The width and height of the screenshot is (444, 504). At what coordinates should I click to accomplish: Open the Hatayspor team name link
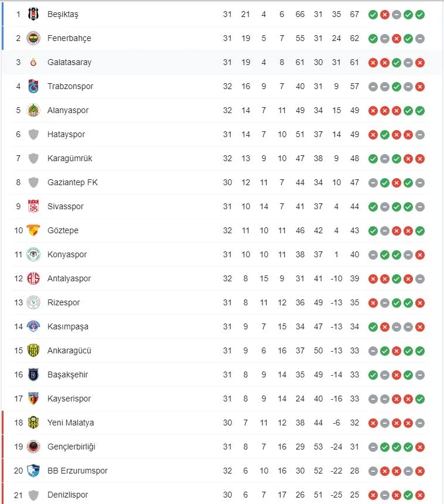(66, 134)
